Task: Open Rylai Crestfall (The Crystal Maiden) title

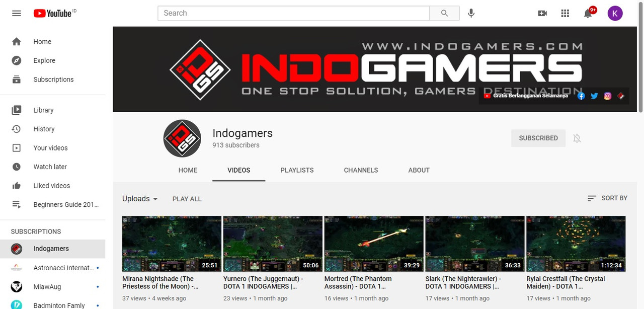Action: (566, 282)
